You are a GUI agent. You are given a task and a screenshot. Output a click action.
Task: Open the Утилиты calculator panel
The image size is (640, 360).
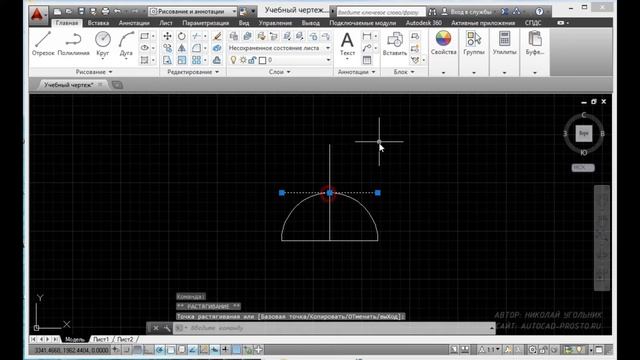coord(504,43)
